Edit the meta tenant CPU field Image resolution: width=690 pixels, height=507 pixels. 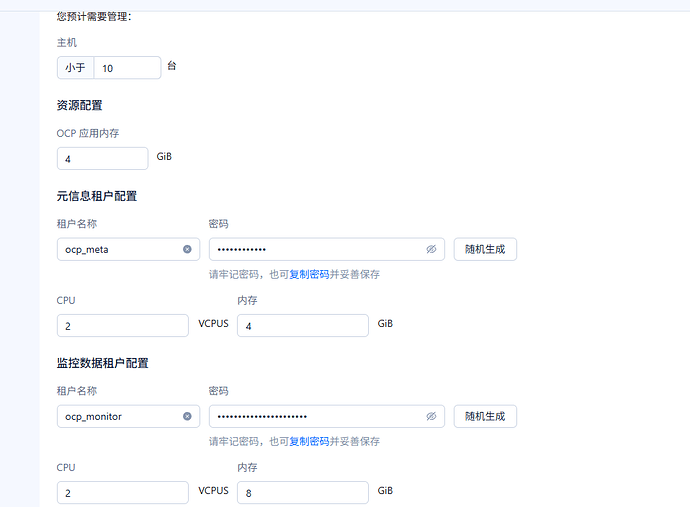(x=123, y=325)
